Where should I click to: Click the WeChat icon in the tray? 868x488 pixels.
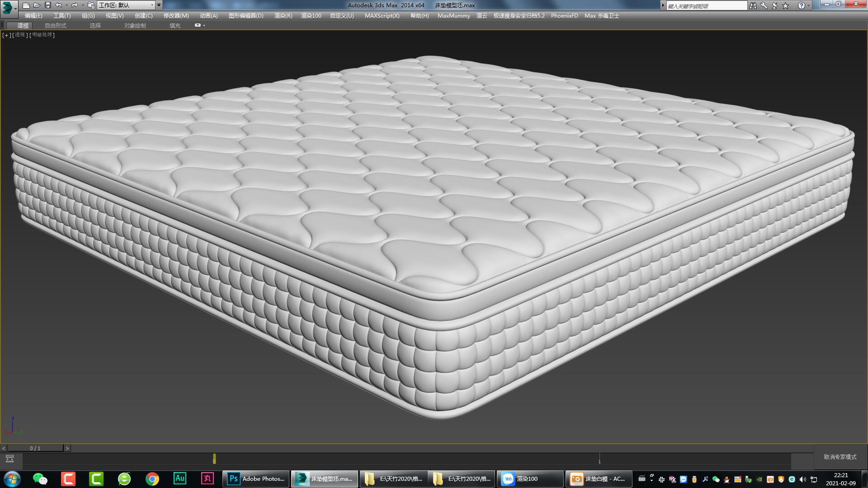(716, 479)
